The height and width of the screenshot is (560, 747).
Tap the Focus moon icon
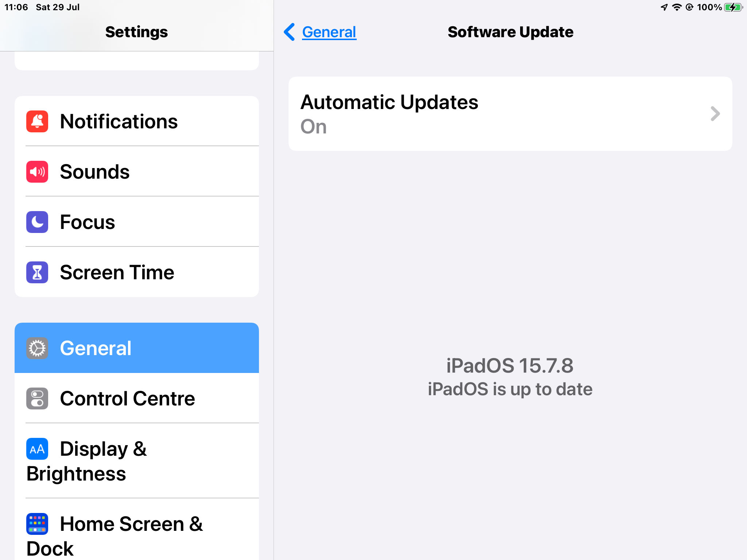click(x=37, y=222)
